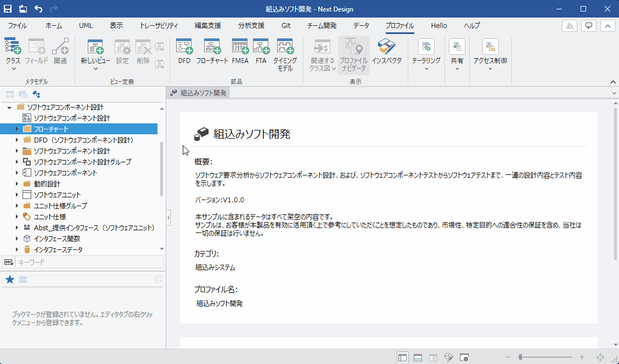
Task: Toggle the side navigator layout icon in the status bar
Action: click(x=402, y=357)
